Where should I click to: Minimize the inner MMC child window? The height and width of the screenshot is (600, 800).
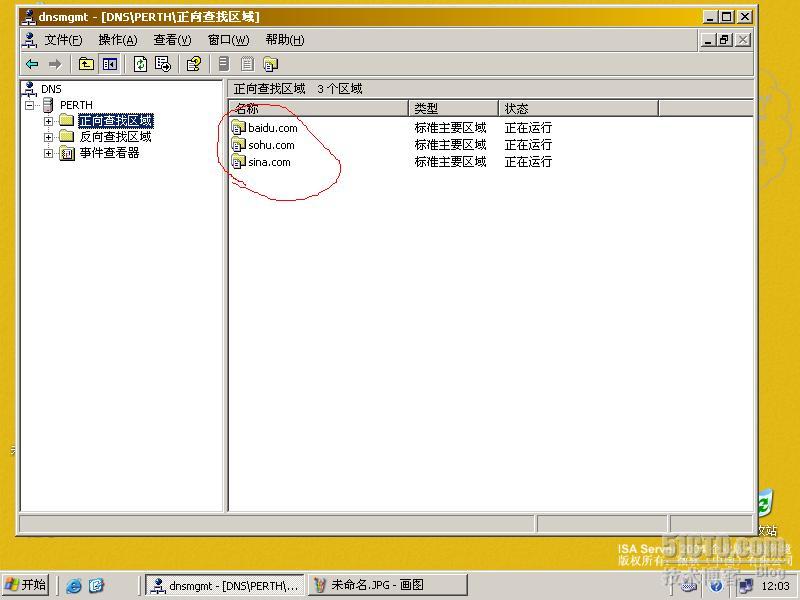click(708, 40)
